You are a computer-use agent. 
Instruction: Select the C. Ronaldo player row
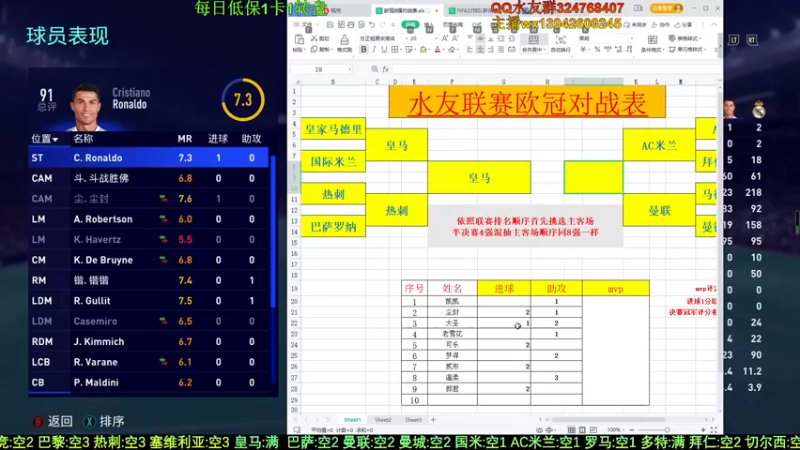point(148,158)
